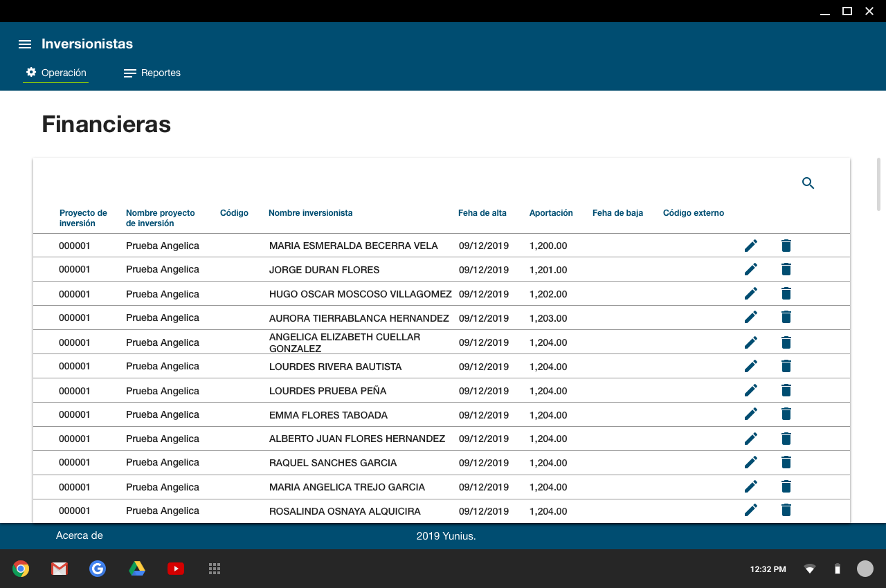Open the hamburger navigation menu
Viewport: 886px width, 588px height.
25,44
